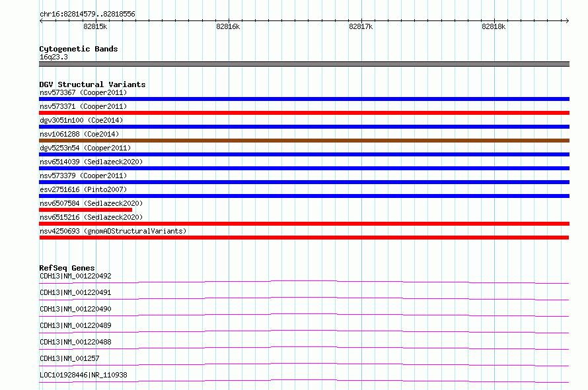The image size is (588, 390).
Task: Open variant dgv5253n54 (Cooper2011) label
Action: tap(85, 148)
